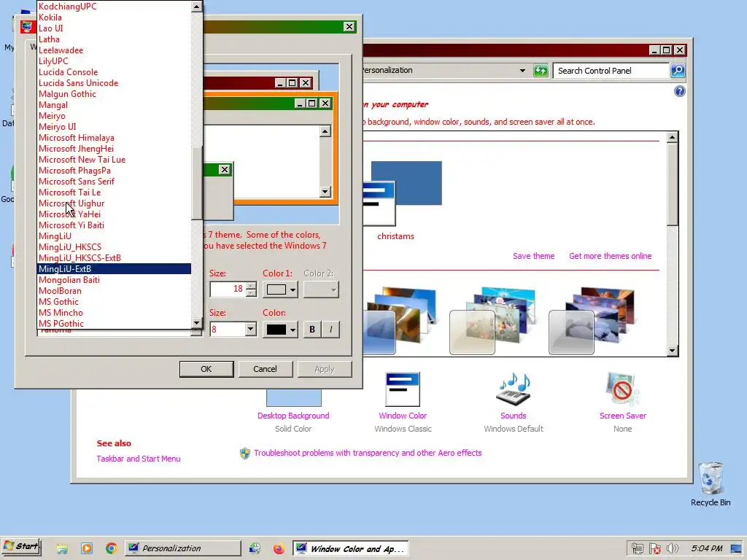Toggle the Bold font button
This screenshot has width=747, height=560.
tap(312, 329)
